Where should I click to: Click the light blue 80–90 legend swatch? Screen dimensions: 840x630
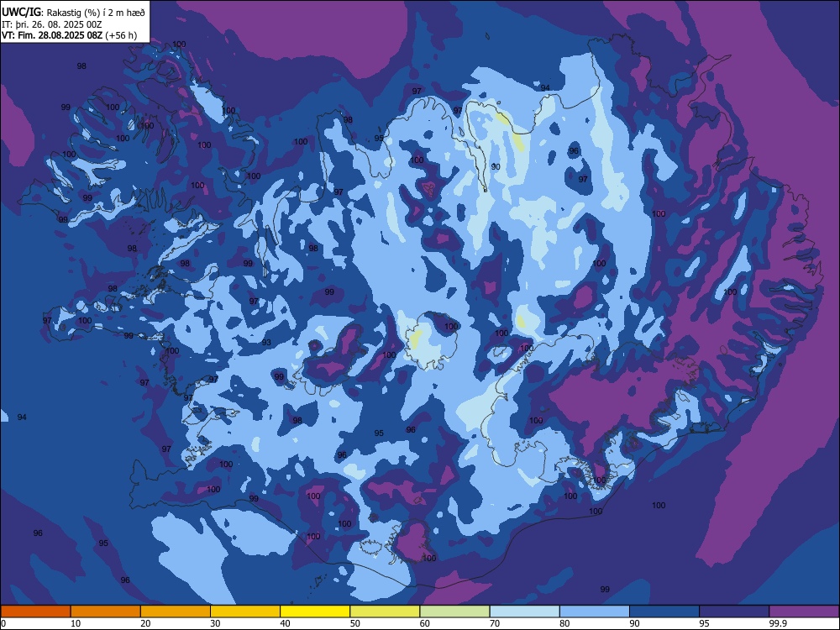pyautogui.click(x=595, y=612)
